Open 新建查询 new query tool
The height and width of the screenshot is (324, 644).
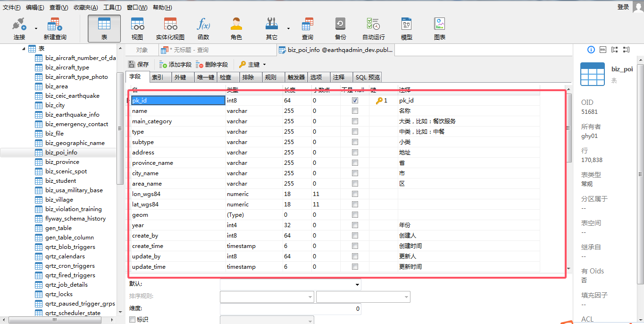(55, 28)
